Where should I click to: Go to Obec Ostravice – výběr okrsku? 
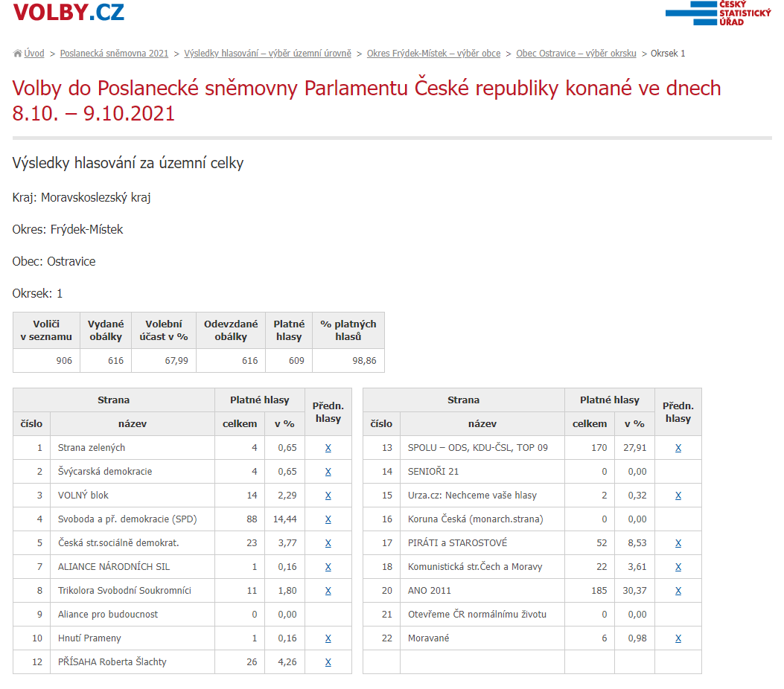(576, 54)
